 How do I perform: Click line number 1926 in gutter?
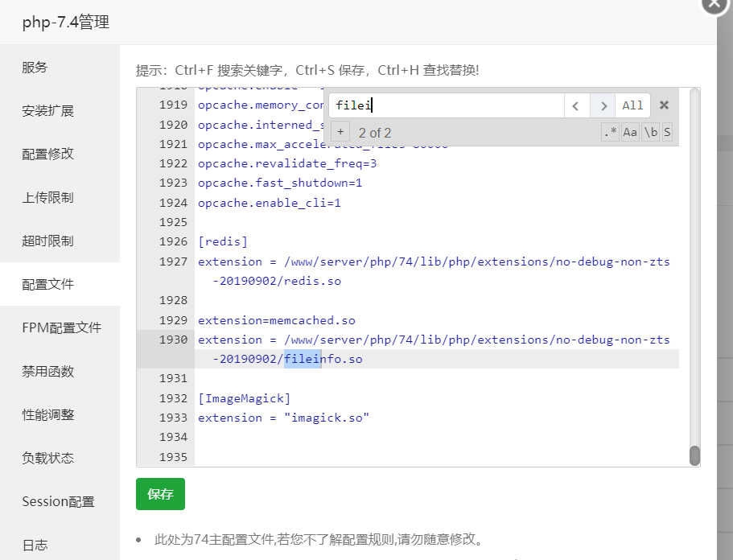coord(173,241)
